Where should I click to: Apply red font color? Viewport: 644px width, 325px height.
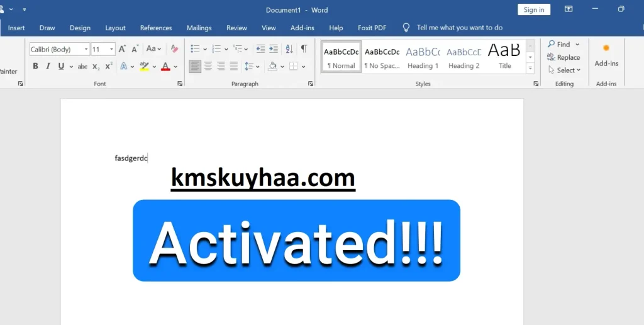pos(165,66)
